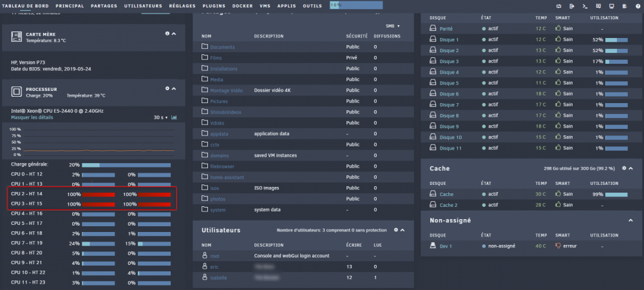Collapse the Cache panel

pos(631,168)
